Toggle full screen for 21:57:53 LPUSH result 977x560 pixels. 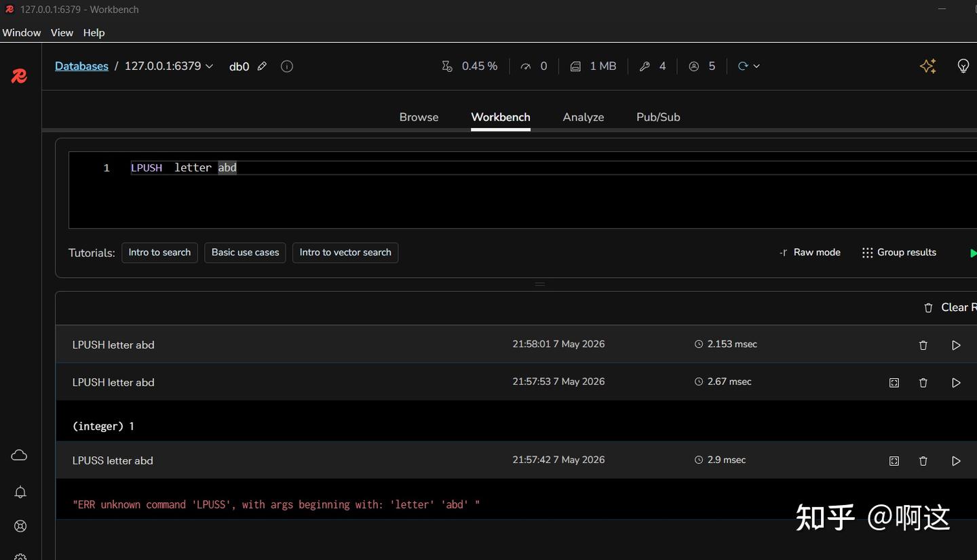click(x=894, y=383)
